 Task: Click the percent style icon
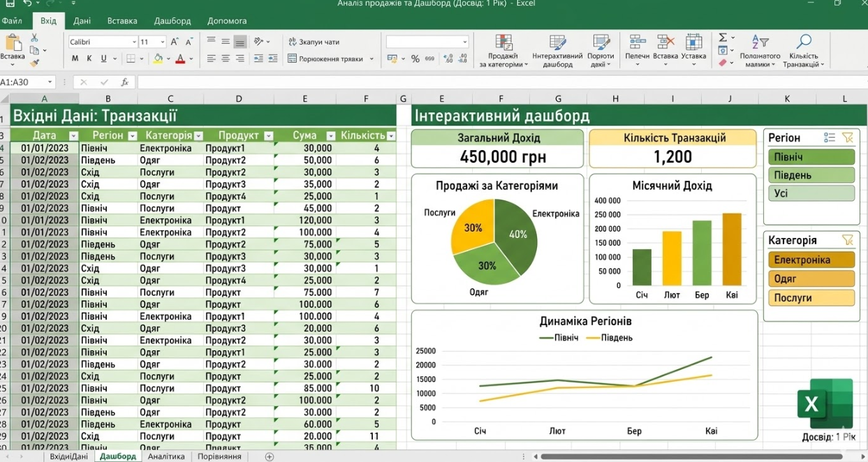[x=415, y=59]
